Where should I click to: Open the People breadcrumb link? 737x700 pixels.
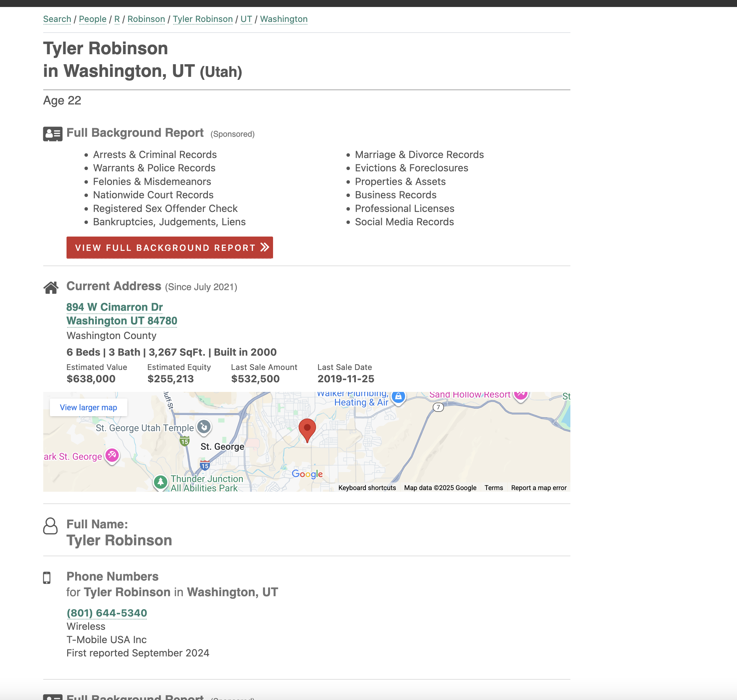click(x=92, y=19)
